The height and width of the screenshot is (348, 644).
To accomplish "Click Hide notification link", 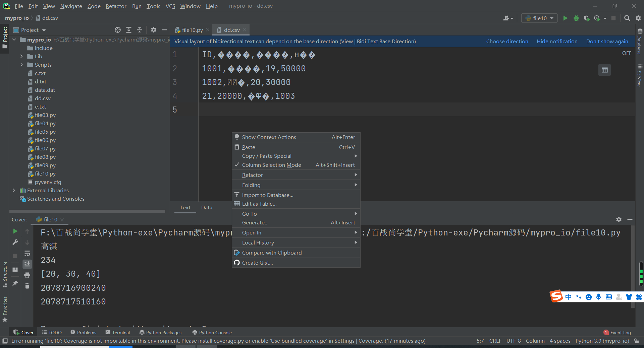I will pyautogui.click(x=557, y=42).
